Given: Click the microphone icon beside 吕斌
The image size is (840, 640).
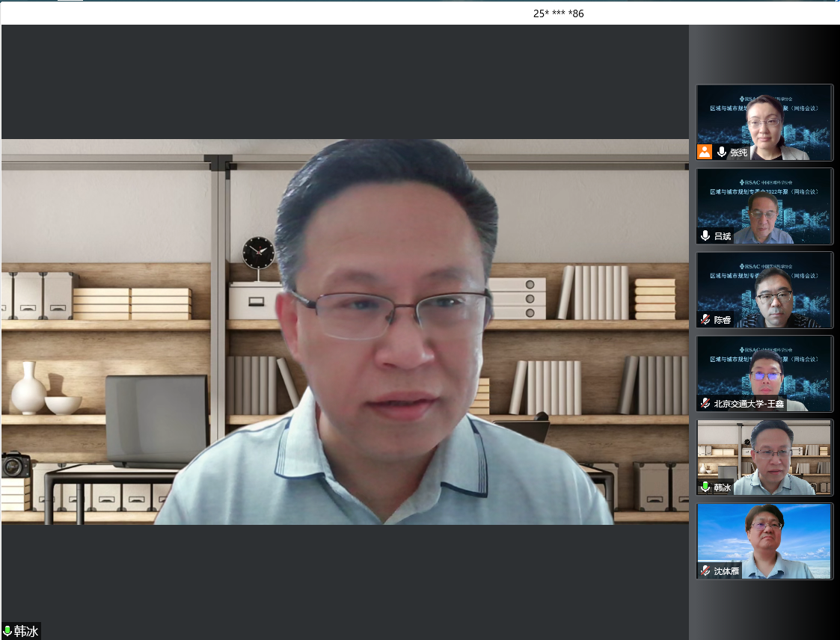Looking at the screenshot, I should coord(705,236).
